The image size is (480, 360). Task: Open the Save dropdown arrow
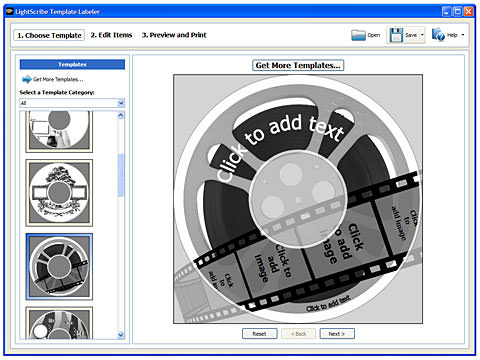[x=422, y=35]
